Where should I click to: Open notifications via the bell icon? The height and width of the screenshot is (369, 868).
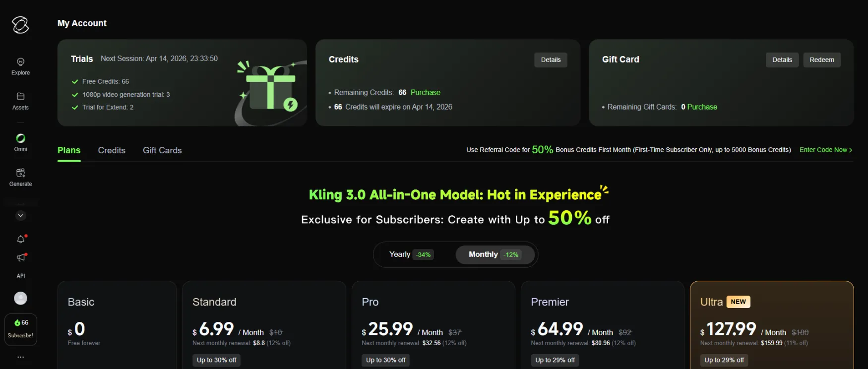point(20,239)
